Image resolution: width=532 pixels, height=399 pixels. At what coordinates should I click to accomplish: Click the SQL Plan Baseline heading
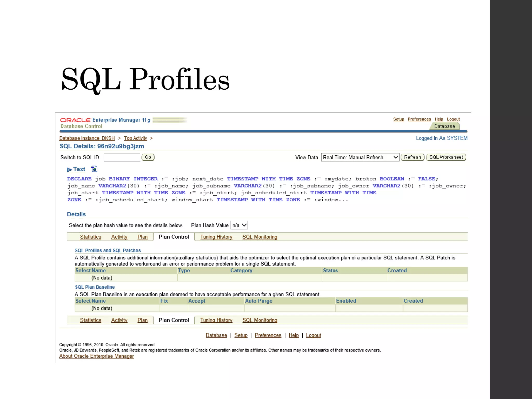pos(95,287)
